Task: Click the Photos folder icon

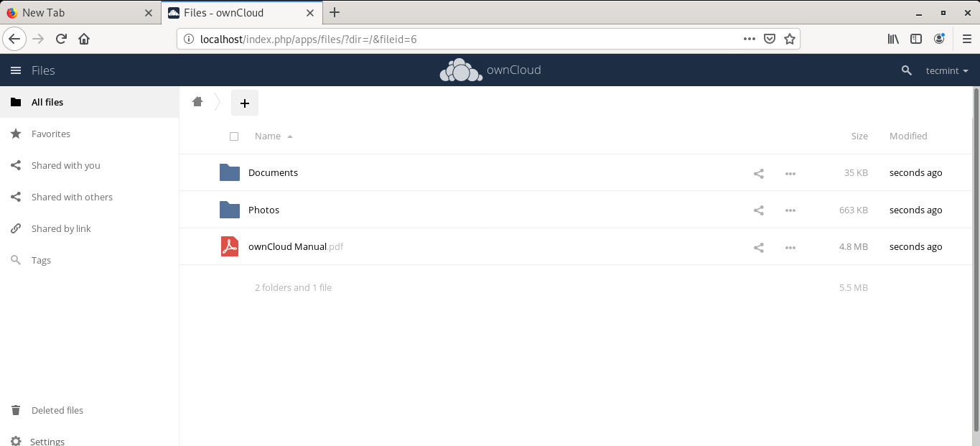Action: click(230, 210)
